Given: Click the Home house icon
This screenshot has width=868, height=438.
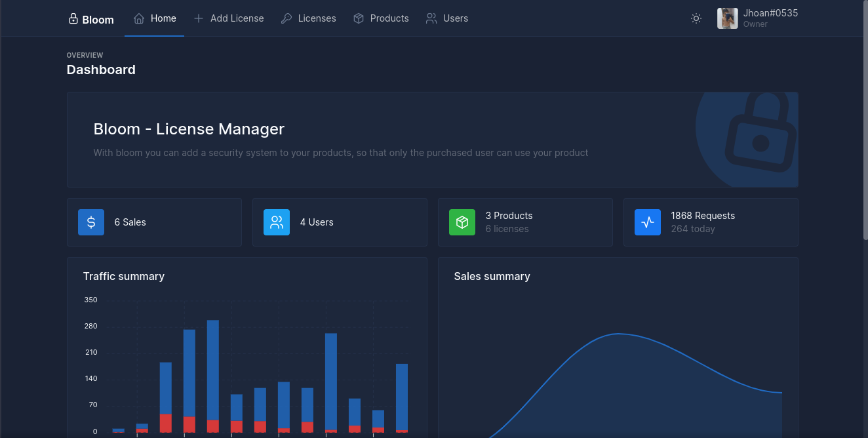Looking at the screenshot, I should [138, 18].
